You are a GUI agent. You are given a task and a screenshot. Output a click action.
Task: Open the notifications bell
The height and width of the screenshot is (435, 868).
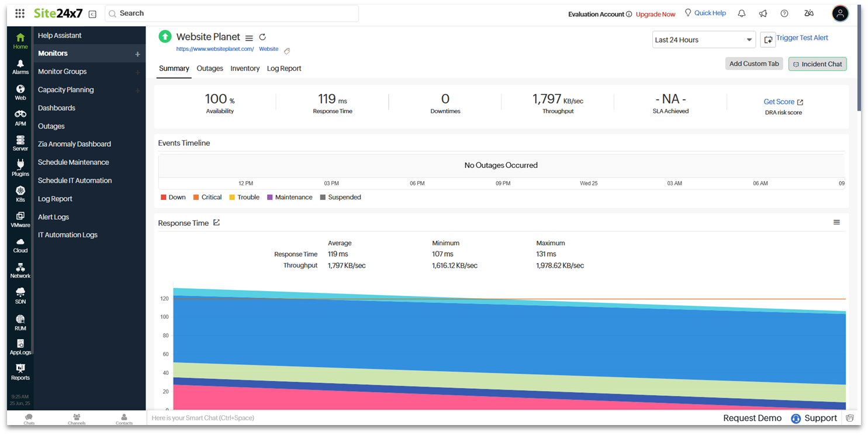(741, 13)
